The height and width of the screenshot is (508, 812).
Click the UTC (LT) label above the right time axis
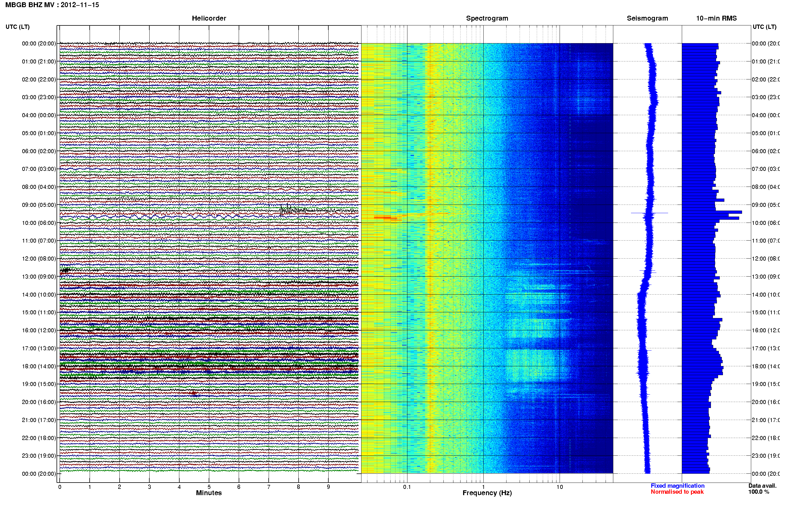point(764,27)
